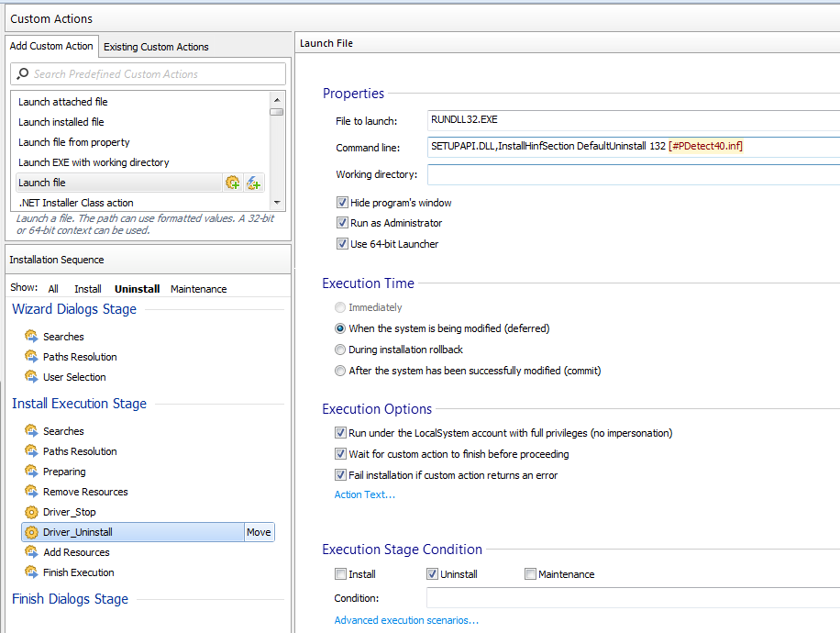Select the Driver_Stop action icon
840x633 pixels.
tap(31, 512)
